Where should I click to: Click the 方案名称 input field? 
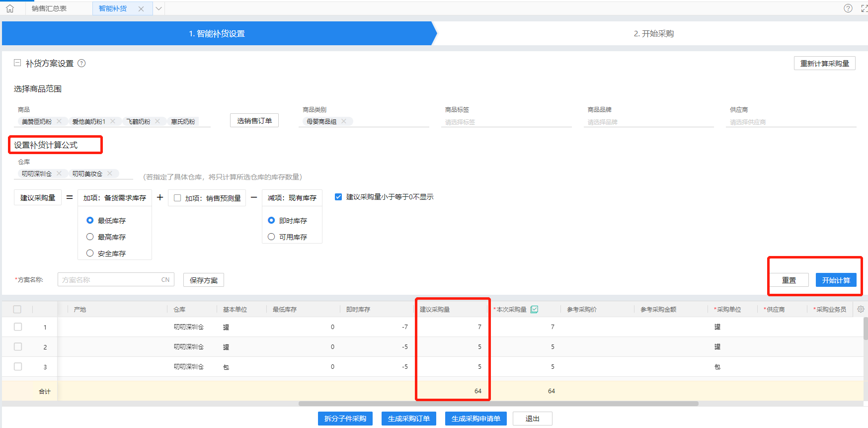[109, 280]
